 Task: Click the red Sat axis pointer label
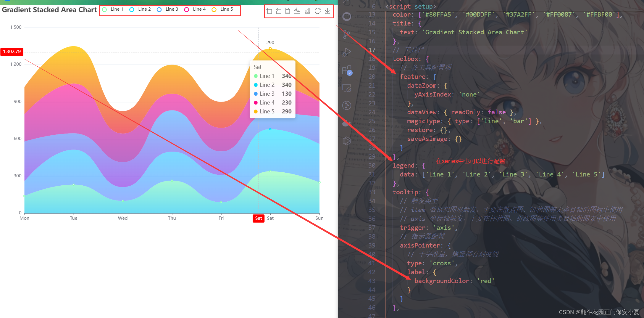click(x=259, y=218)
